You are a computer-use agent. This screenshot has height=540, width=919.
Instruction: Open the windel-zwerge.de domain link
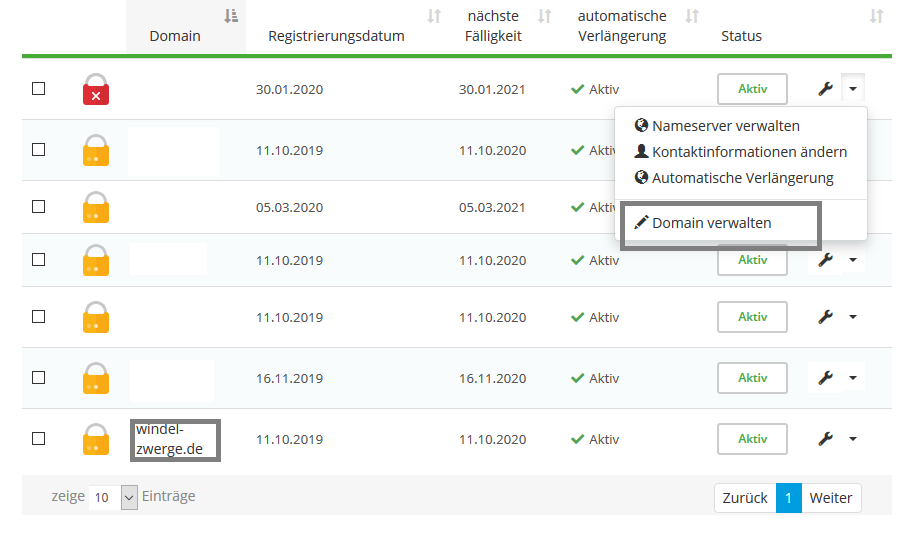pyautogui.click(x=169, y=439)
